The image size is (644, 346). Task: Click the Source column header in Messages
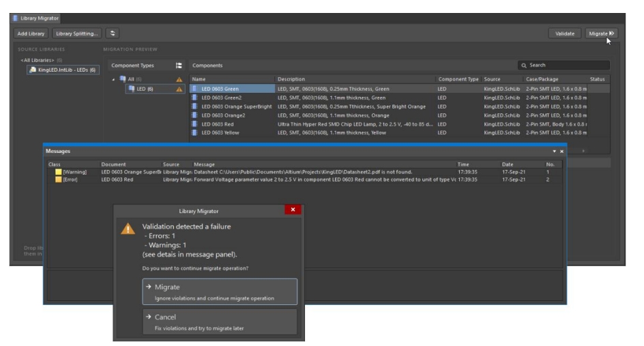[177, 164]
